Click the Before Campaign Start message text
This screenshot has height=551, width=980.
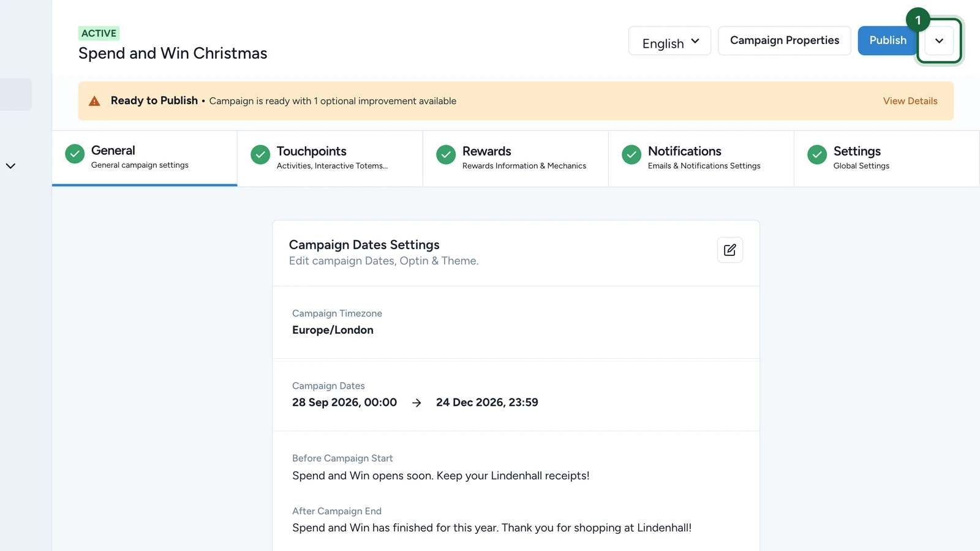pyautogui.click(x=441, y=476)
